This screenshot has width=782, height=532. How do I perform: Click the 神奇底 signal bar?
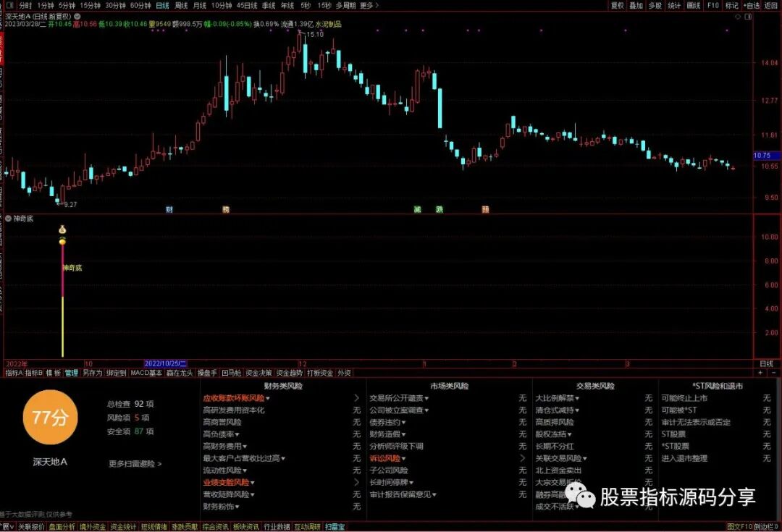pyautogui.click(x=62, y=300)
